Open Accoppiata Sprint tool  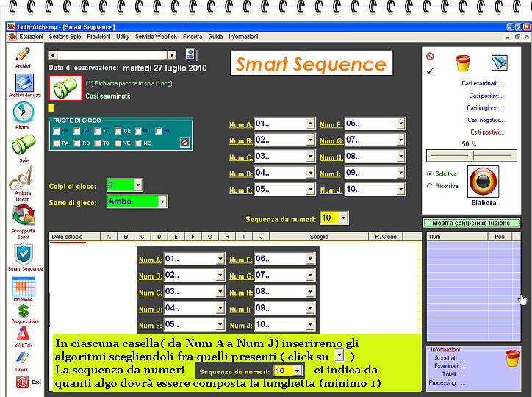coord(24,216)
